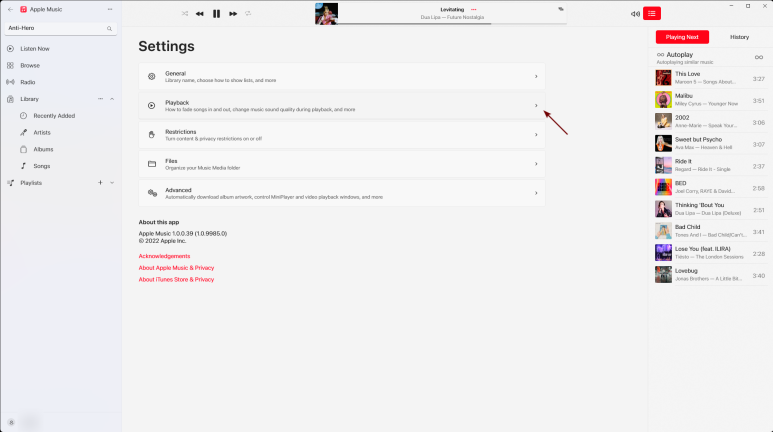Open the volume control

point(635,14)
